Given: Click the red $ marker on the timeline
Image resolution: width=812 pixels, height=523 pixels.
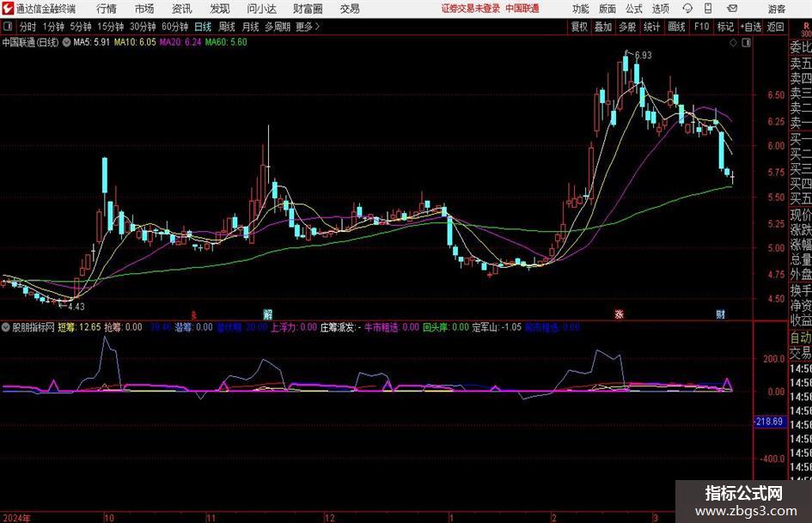Looking at the screenshot, I should tap(193, 314).
